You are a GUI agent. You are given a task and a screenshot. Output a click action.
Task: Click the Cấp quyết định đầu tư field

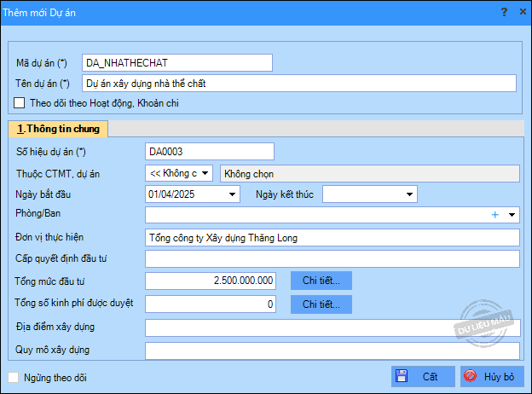tap(332, 258)
